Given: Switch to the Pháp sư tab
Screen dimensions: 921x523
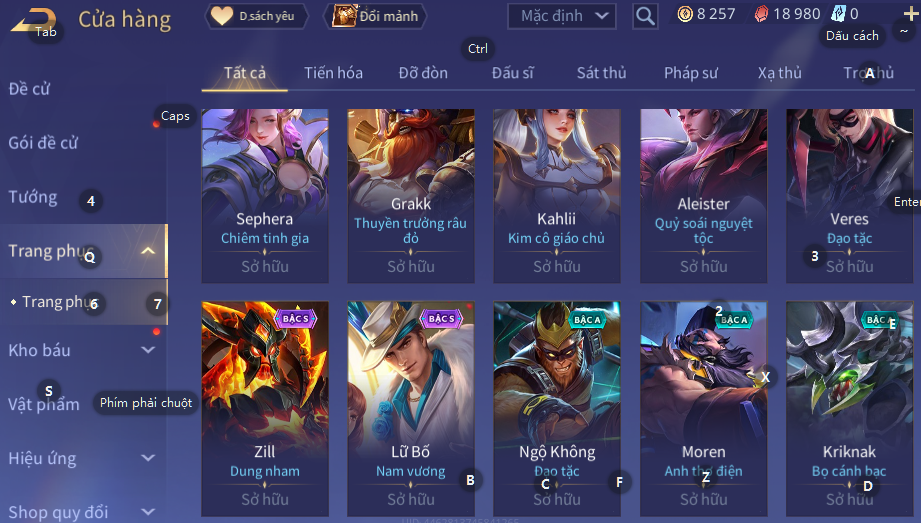Looking at the screenshot, I should point(691,73).
